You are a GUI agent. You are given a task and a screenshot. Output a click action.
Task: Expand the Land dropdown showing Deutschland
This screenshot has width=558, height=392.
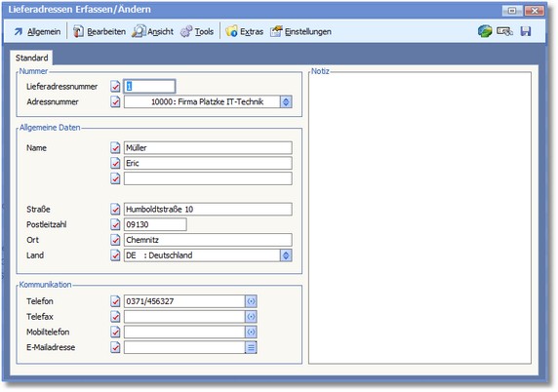point(286,255)
